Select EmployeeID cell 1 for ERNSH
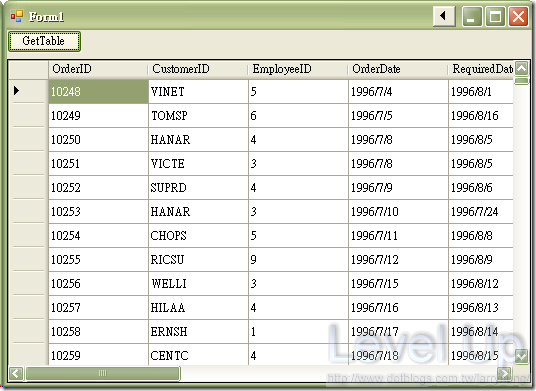Viewport: 536px width, 391px height. [x=298, y=332]
